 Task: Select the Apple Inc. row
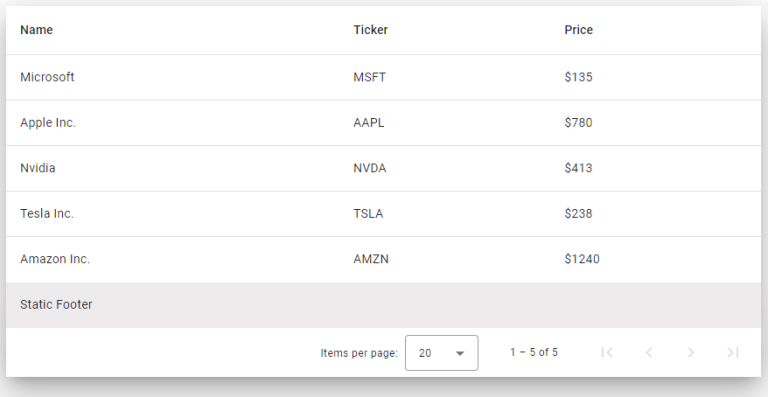pyautogui.click(x=384, y=123)
